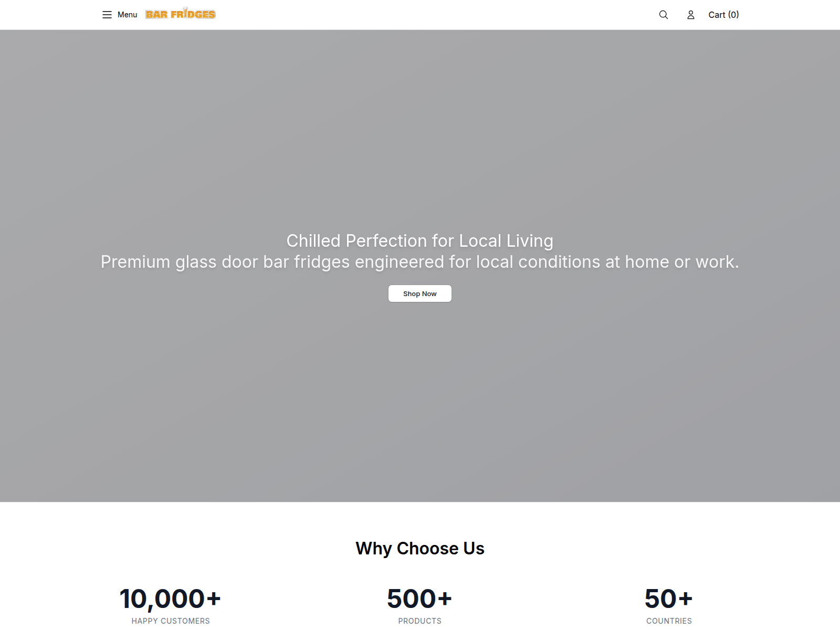Open the hamburger menu icon
Screen dimensions: 840x630
click(x=107, y=15)
